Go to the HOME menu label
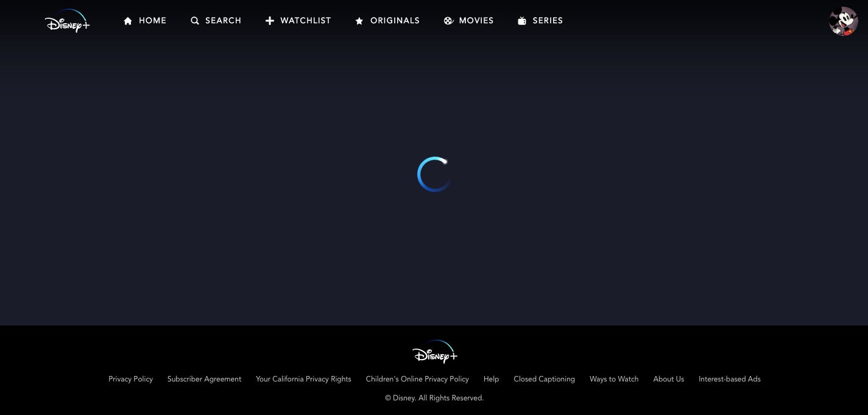Screen dimensions: 868x415 coord(152,21)
